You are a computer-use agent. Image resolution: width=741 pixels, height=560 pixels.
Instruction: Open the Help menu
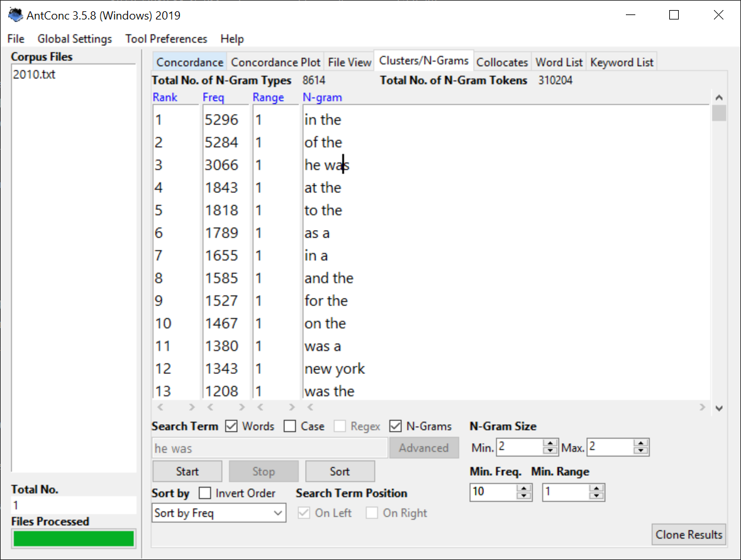232,39
